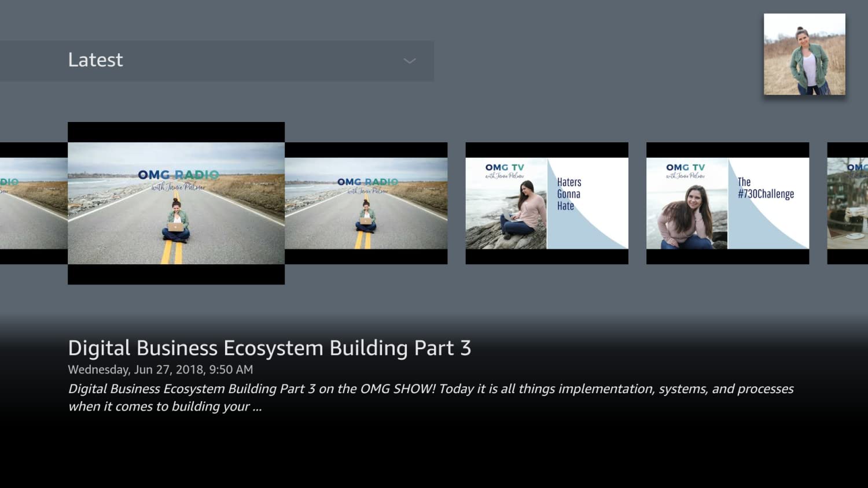The width and height of the screenshot is (868, 488).
Task: Open the channel host photo at top right
Action: click(804, 54)
